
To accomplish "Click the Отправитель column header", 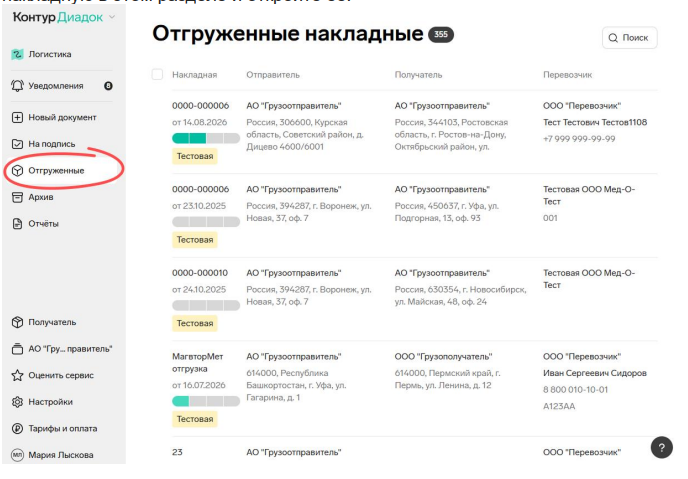I will click(x=273, y=75).
